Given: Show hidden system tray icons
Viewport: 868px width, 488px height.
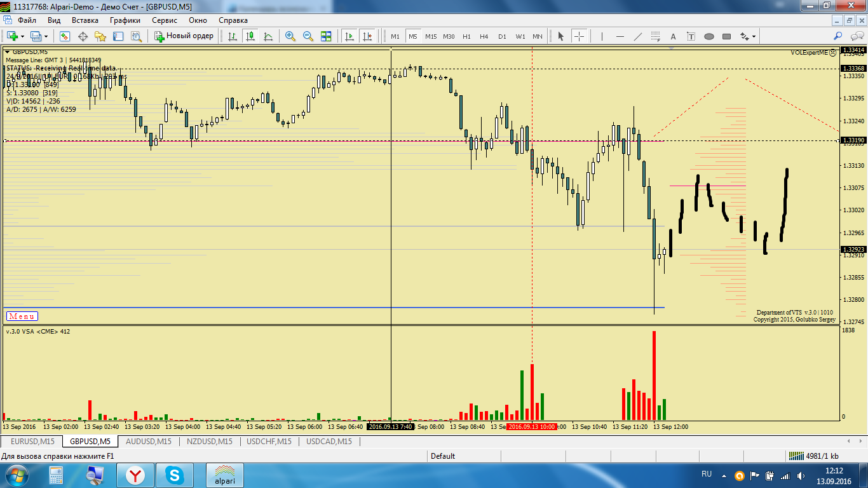Looking at the screenshot, I should [722, 475].
